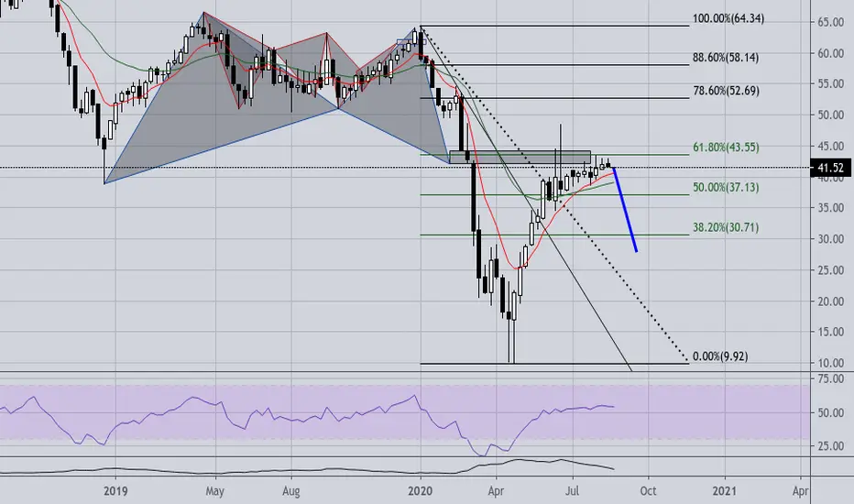This screenshot has height=504, width=854.
Task: Click the 20.00 price axis label
Action: coord(830,301)
